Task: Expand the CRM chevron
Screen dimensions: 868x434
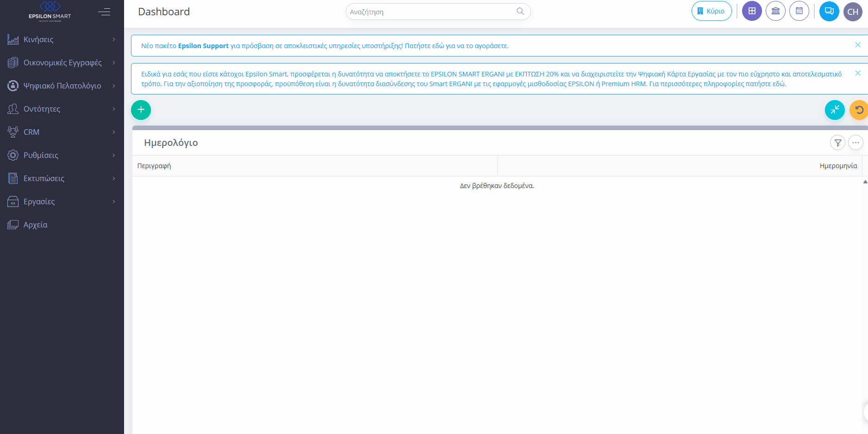Action: (114, 132)
